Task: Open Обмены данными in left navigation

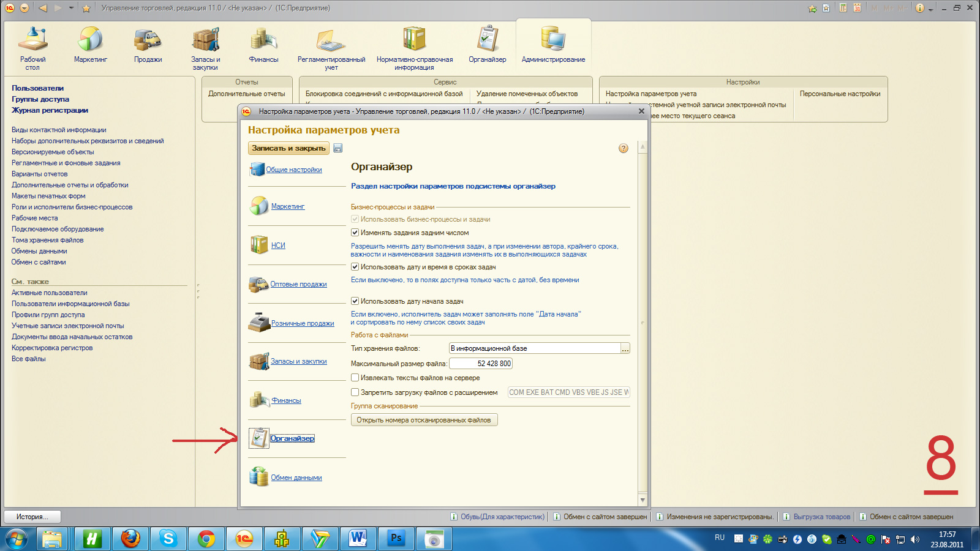Action: (x=39, y=251)
